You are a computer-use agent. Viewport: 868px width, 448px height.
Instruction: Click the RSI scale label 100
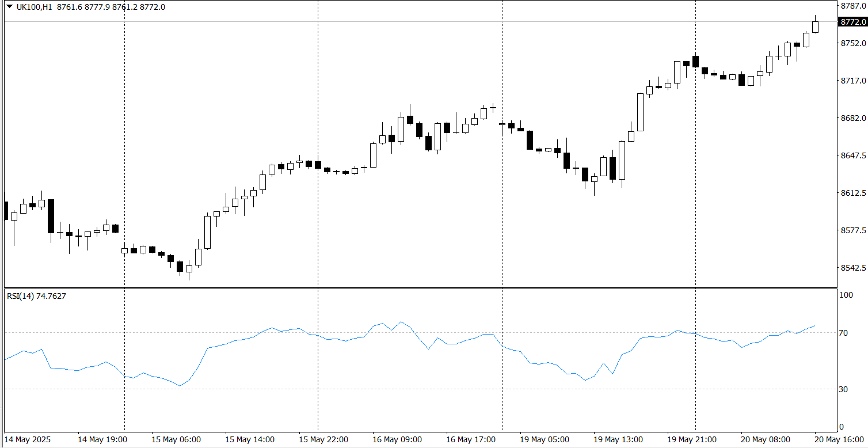pos(846,295)
